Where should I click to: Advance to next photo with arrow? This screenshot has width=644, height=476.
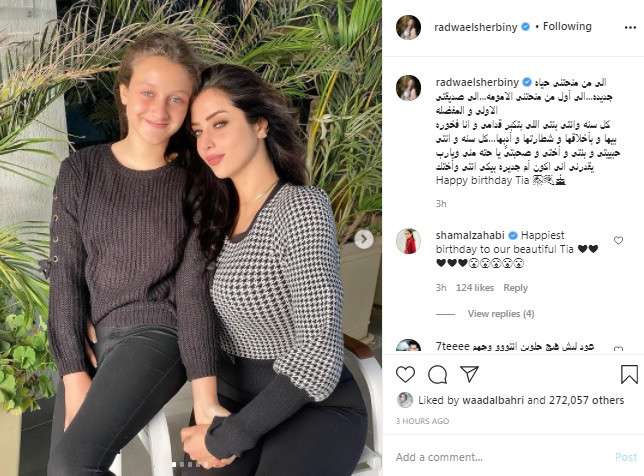coord(364,239)
